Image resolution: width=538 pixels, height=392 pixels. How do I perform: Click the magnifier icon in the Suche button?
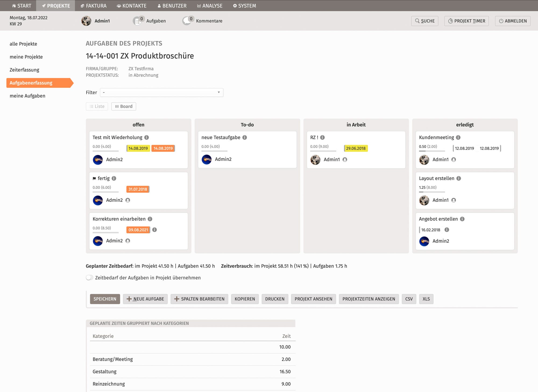[417, 21]
